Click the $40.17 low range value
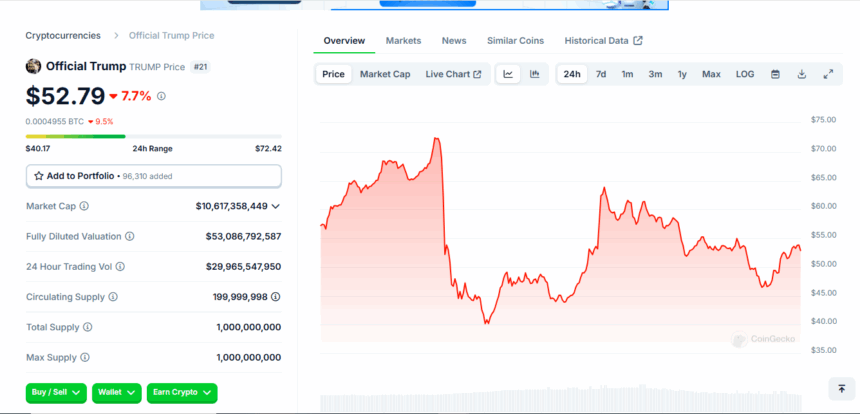The height and width of the screenshot is (414, 860). [38, 149]
